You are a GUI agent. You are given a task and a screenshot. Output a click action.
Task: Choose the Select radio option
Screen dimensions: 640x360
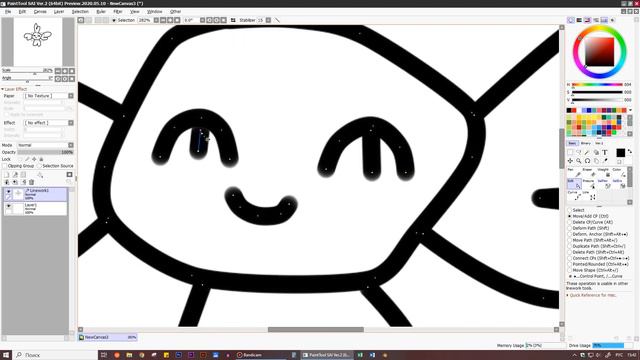[x=570, y=210]
